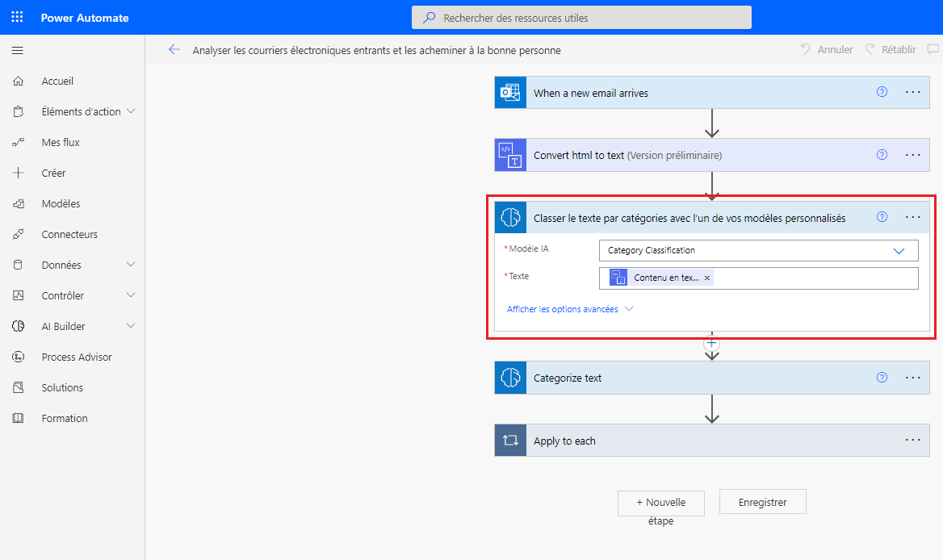Click the comments icon at top right
943x560 pixels.
(x=933, y=49)
